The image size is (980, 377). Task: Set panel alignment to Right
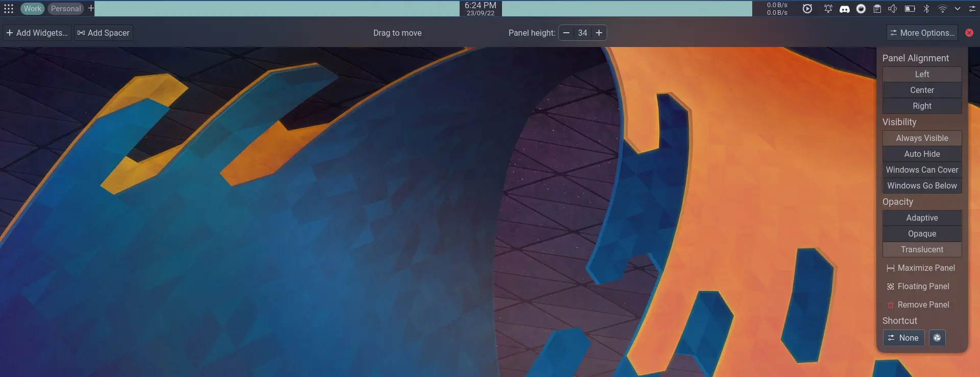(x=922, y=106)
